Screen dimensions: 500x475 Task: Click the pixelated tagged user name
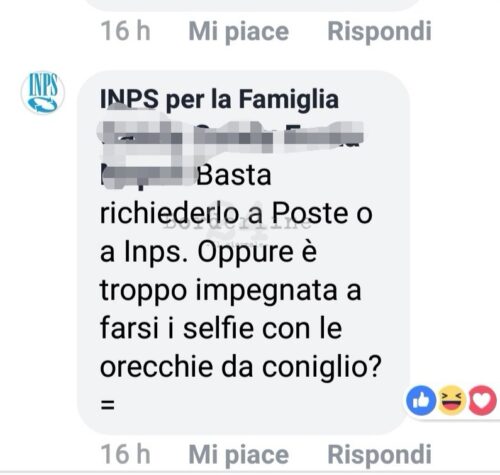point(230,152)
